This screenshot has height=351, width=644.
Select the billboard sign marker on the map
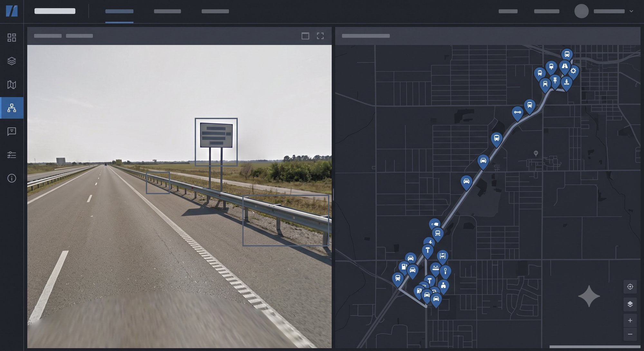click(443, 256)
